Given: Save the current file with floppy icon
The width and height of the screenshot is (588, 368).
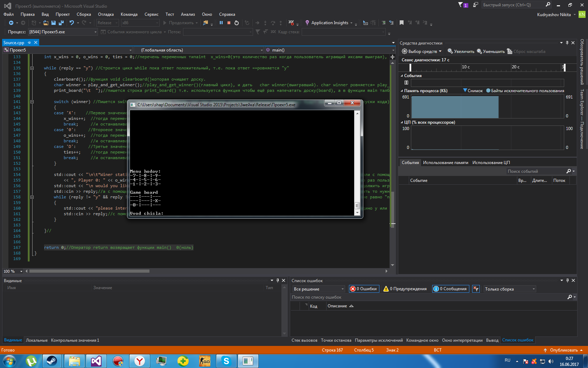Looking at the screenshot, I should tap(54, 23).
